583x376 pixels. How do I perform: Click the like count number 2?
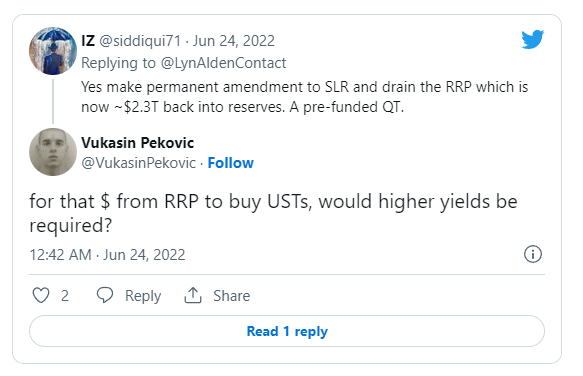(65, 296)
